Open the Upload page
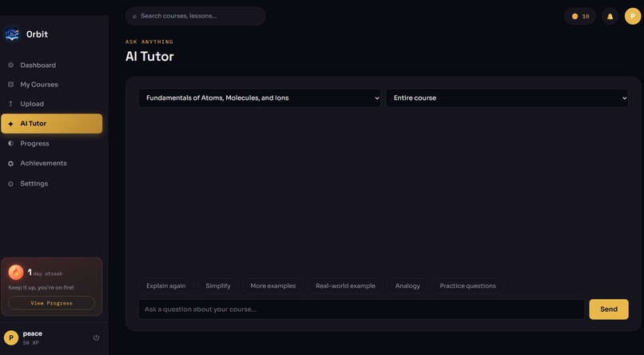Screen dimensions: 644x355 52,104
